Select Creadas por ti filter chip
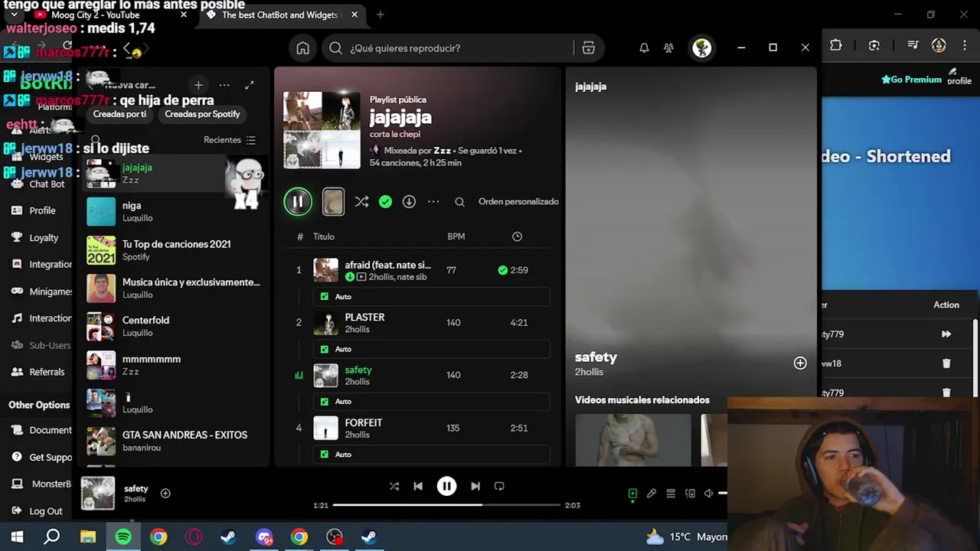This screenshot has height=551, width=980. (119, 114)
